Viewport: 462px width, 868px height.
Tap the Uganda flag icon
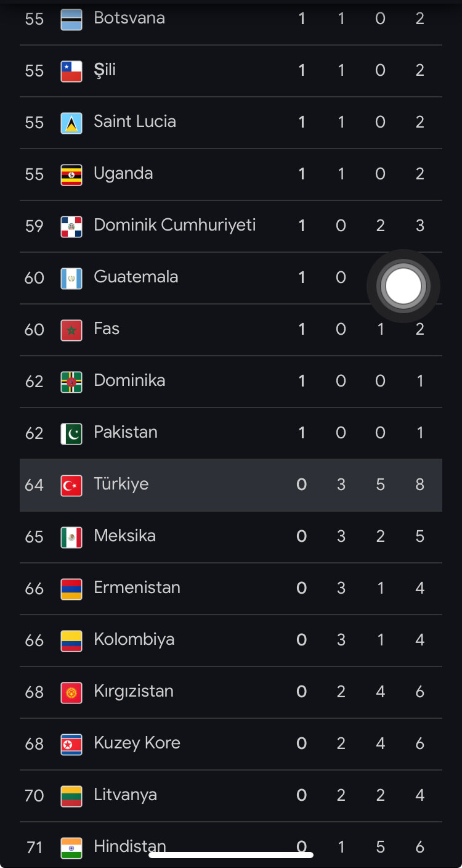[x=71, y=174]
